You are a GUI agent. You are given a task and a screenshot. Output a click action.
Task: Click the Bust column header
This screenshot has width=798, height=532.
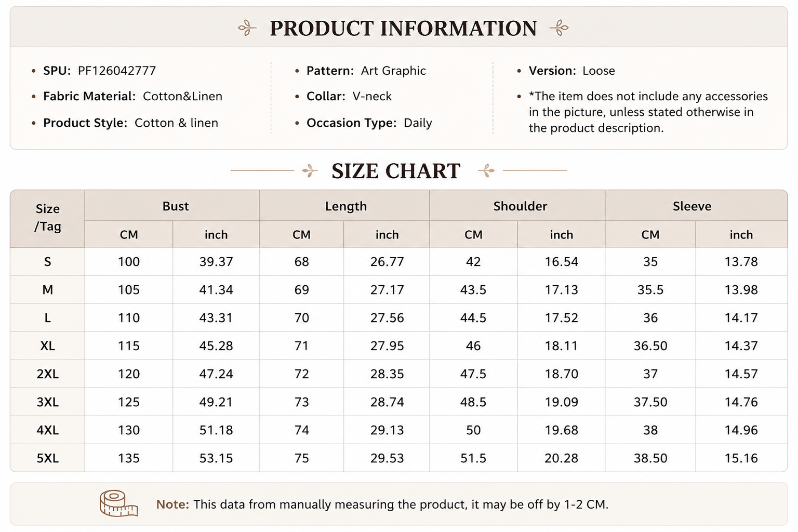point(176,206)
